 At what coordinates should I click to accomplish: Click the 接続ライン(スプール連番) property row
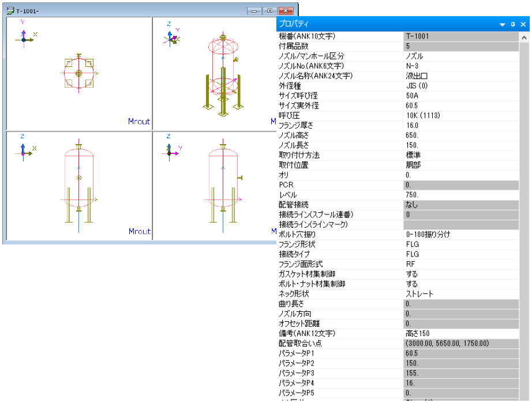[x=398, y=214]
